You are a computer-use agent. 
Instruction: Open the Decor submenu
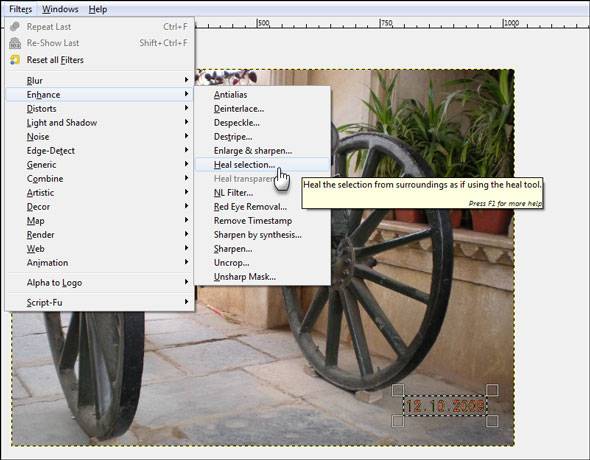(99, 207)
